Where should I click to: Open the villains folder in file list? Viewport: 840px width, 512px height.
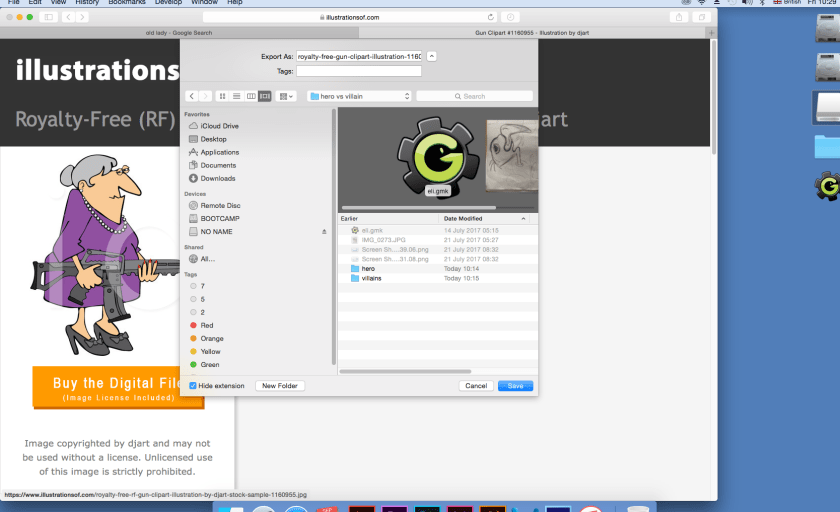371,278
